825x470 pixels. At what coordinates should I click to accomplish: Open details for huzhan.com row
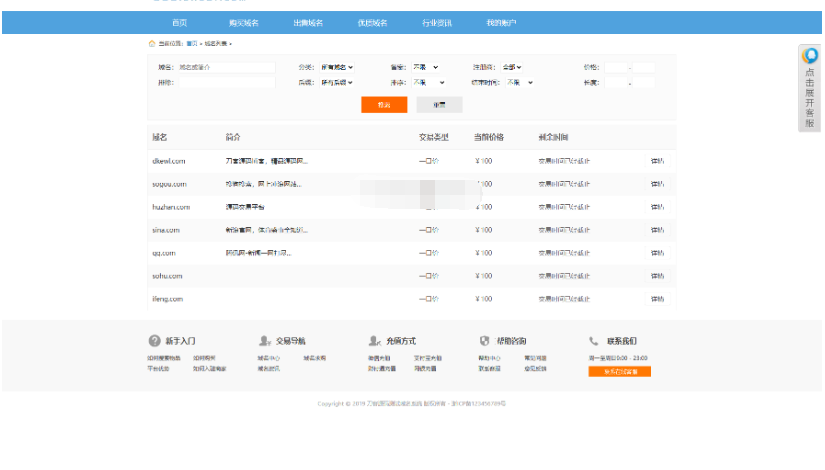pyautogui.click(x=657, y=207)
